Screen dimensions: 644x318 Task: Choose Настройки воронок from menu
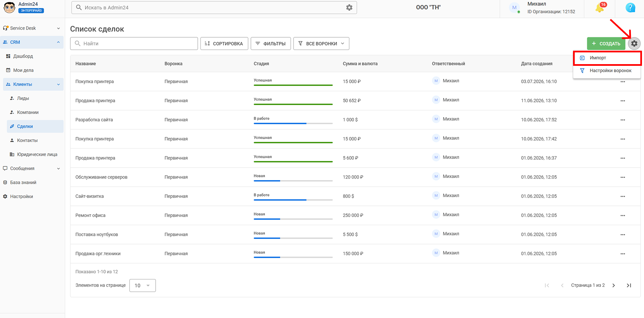(x=607, y=71)
